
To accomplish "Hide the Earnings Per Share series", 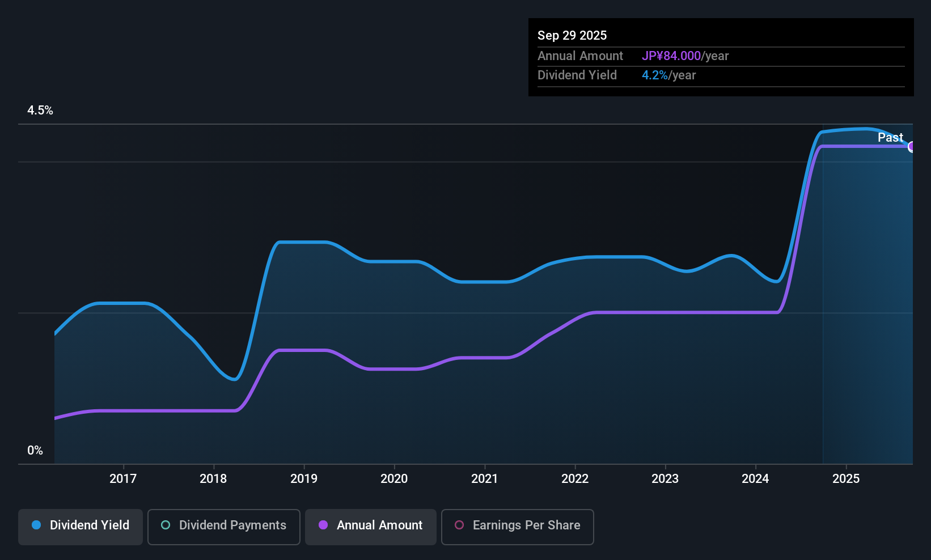I will pos(517,527).
